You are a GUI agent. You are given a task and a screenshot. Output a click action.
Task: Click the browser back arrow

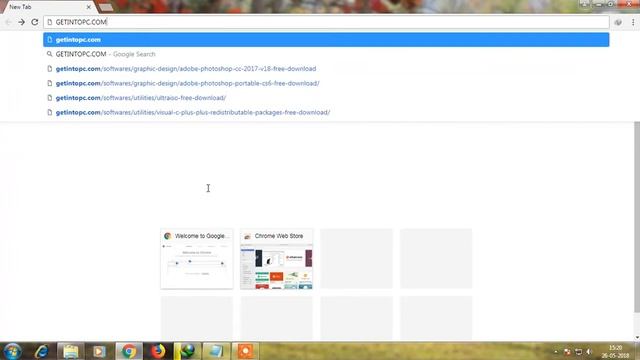8,22
